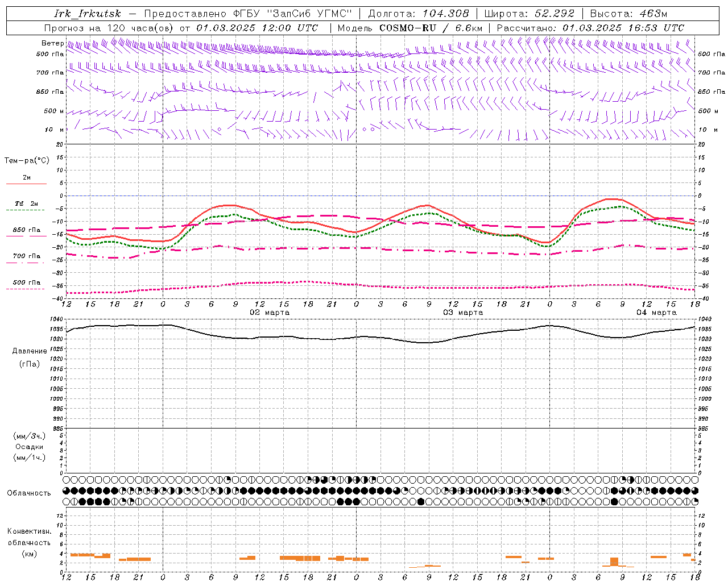Click the left '700 гПа' wind level label
Viewport: 728px width, 582px height.
click(50, 73)
